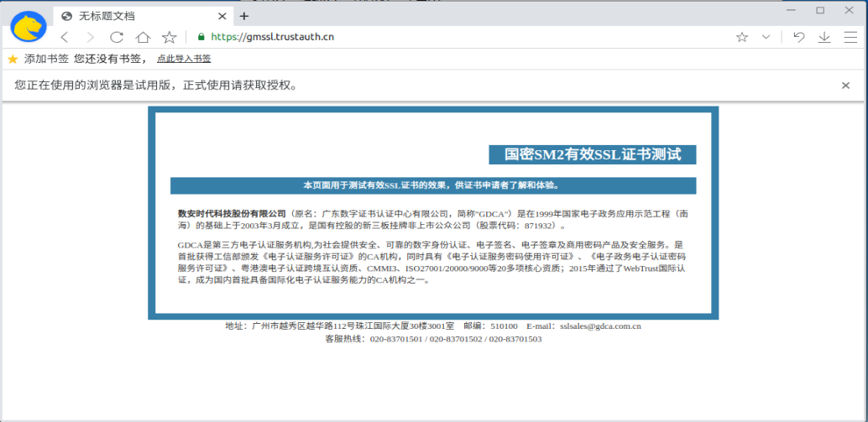Click the tab's globe favicon
868x422 pixels.
[67, 16]
